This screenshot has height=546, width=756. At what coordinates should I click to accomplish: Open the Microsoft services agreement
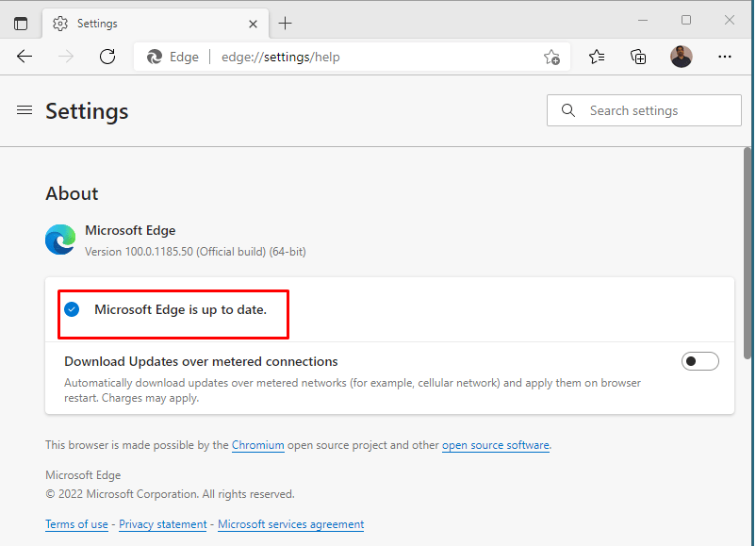[x=290, y=524]
